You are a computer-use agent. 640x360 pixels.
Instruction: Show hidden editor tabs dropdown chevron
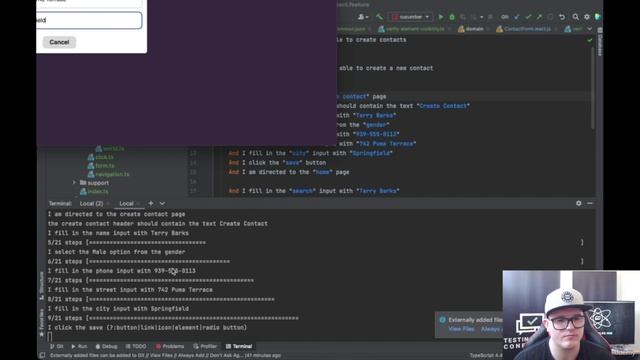point(589,29)
